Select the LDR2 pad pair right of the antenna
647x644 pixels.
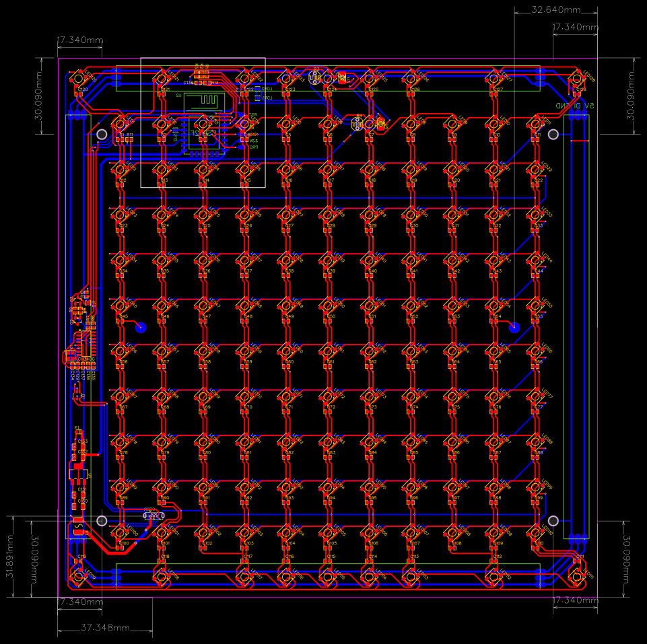(257, 88)
